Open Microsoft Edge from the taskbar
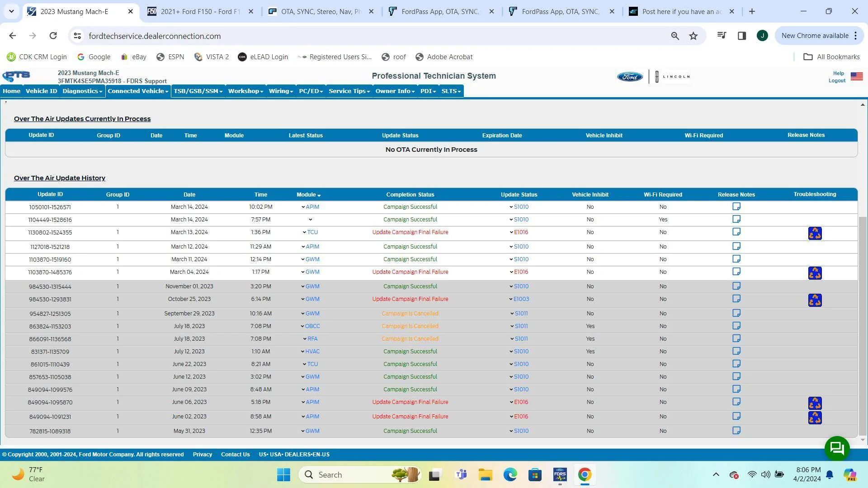Image resolution: width=868 pixels, height=488 pixels. pyautogui.click(x=510, y=474)
